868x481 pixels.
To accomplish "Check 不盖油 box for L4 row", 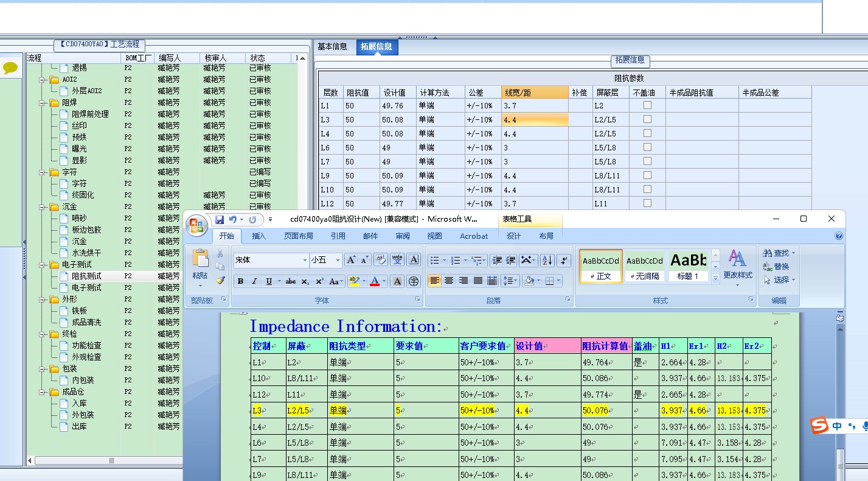I will [647, 133].
